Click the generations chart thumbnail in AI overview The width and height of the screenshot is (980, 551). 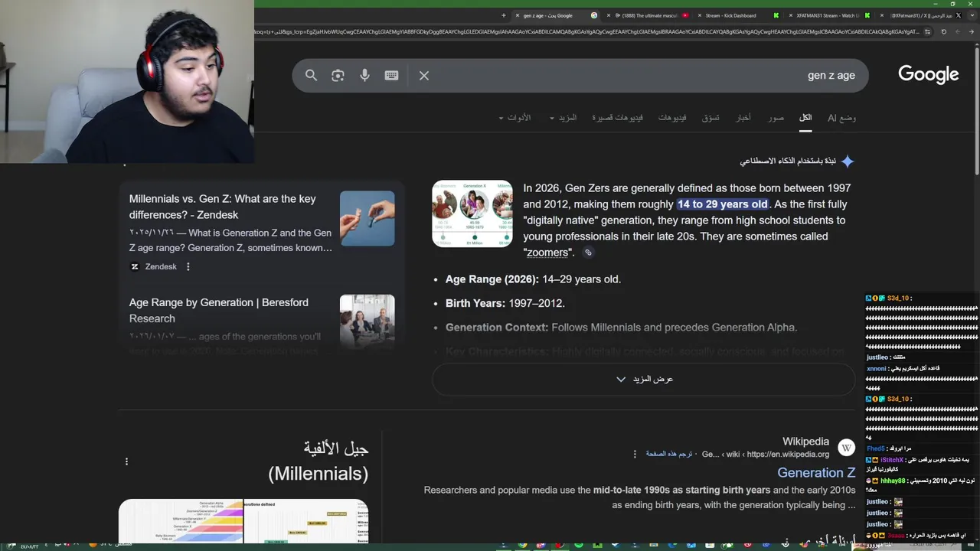tap(472, 214)
